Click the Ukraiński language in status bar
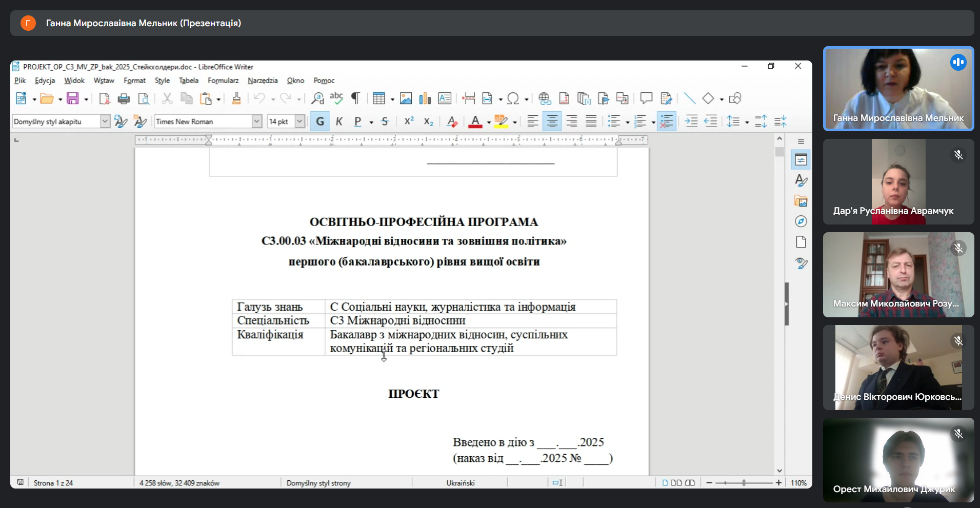 460,483
